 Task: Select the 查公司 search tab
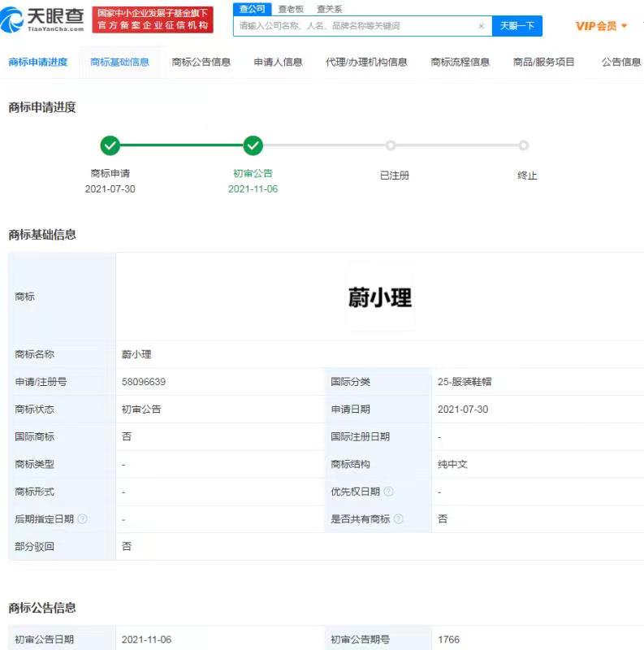252,9
